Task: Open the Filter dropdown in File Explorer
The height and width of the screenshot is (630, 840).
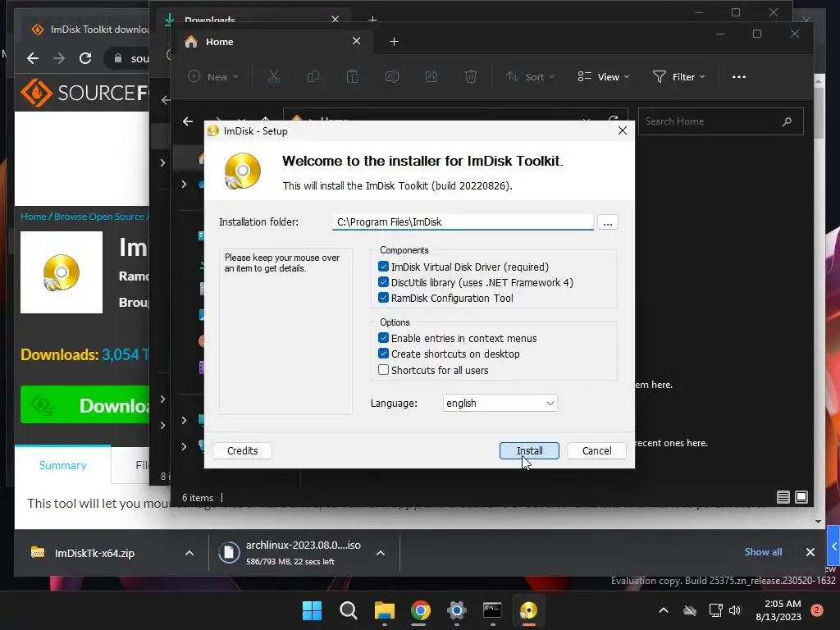Action: pyautogui.click(x=678, y=76)
